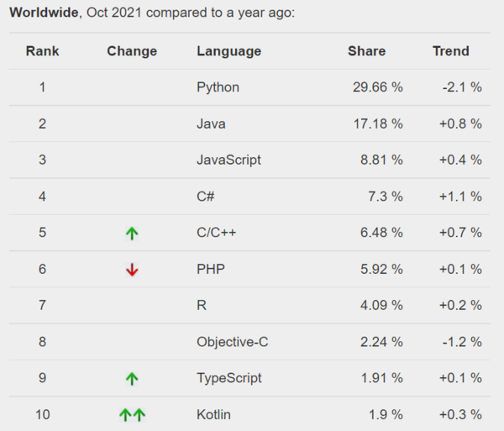Click the C# language name

click(x=206, y=197)
